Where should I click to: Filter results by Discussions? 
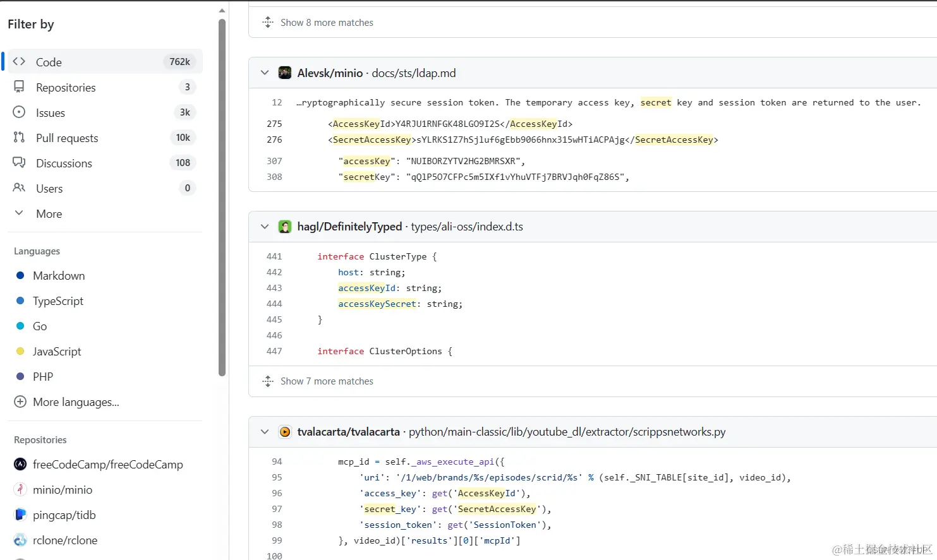[x=105, y=162]
